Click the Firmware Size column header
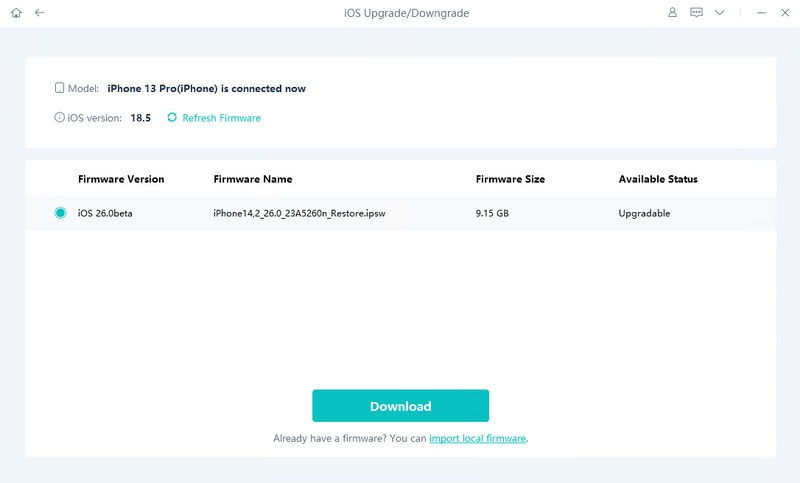Image resolution: width=800 pixels, height=483 pixels. coord(510,179)
